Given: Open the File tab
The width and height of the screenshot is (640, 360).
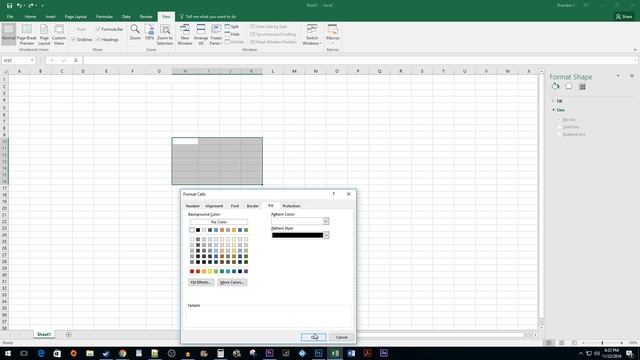Looking at the screenshot, I should pos(10,17).
